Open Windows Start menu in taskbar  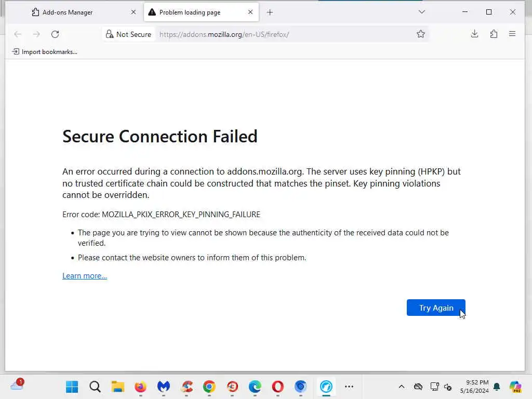72,387
